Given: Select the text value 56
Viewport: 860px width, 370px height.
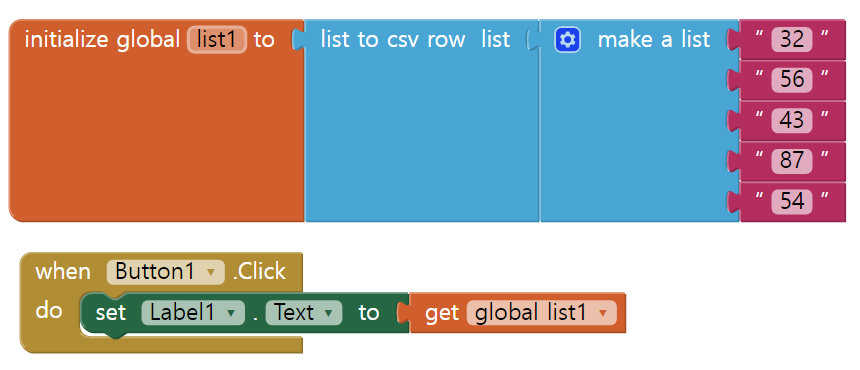Looking at the screenshot, I should pos(791,80).
